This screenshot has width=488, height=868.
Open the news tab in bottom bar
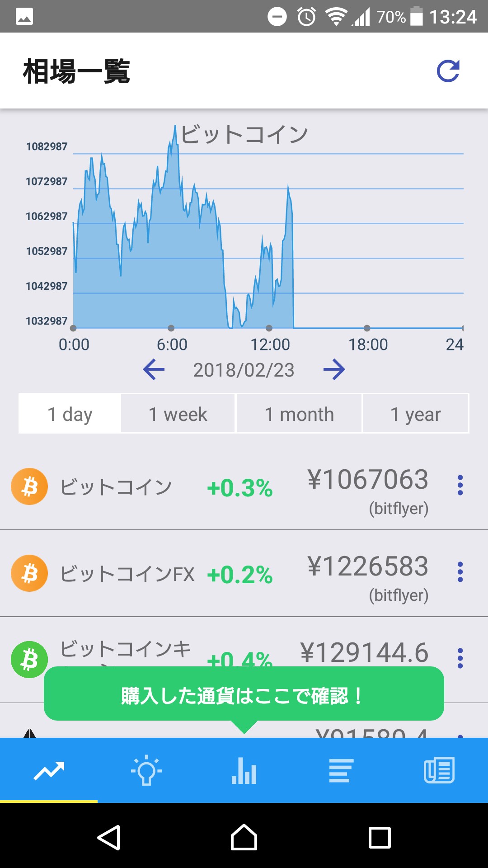point(439,771)
